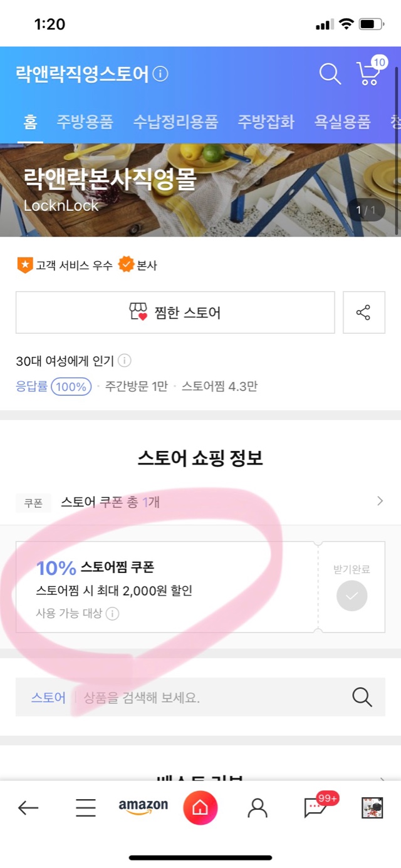Go back with the arrow icon
Image resolution: width=401 pixels, height=868 pixels.
point(28,808)
